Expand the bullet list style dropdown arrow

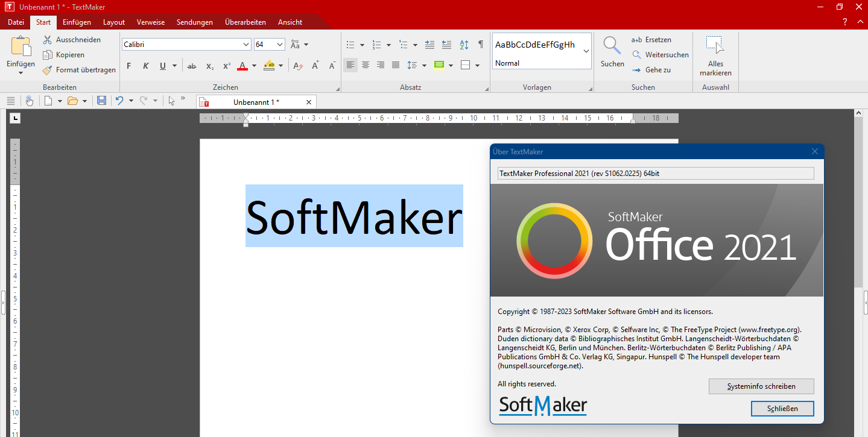(x=362, y=45)
